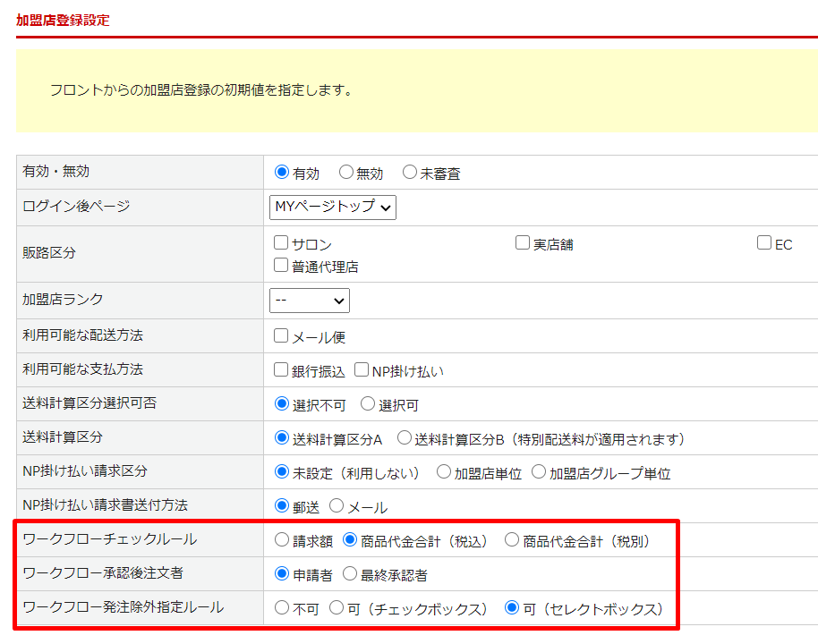Select 請求額 workflow check rule
This screenshot has width=818, height=644.
[x=282, y=540]
